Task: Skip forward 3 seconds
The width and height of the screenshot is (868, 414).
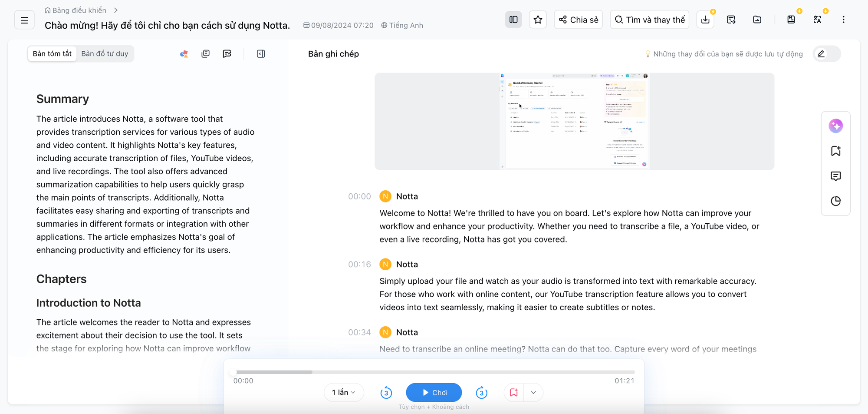Action: [x=482, y=393]
